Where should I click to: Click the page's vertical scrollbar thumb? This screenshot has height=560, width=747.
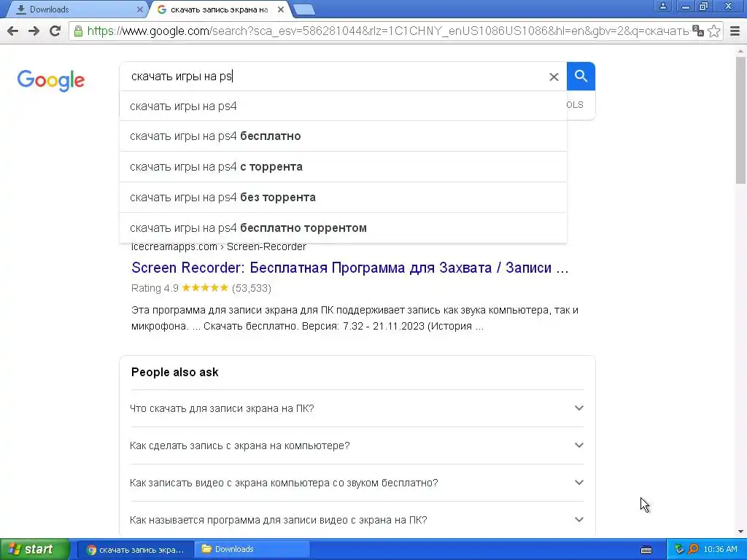[740, 120]
